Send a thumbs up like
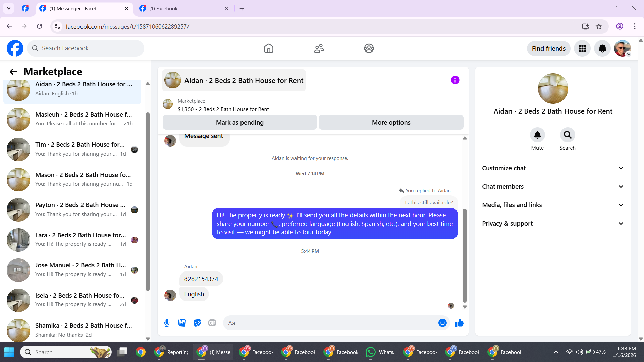Screen dimensions: 644x362 click(x=459, y=323)
